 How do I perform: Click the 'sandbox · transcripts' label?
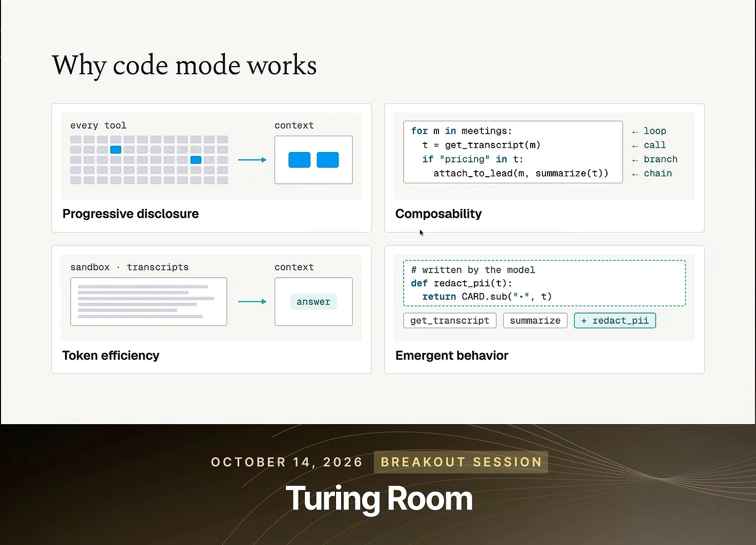pos(130,267)
